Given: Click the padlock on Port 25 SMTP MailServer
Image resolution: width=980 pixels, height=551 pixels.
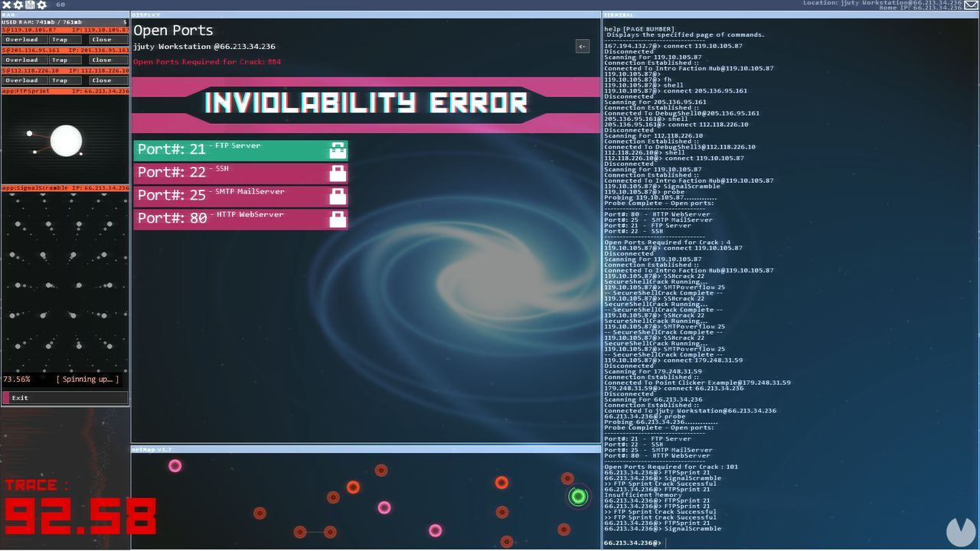Looking at the screenshot, I should pos(337,195).
